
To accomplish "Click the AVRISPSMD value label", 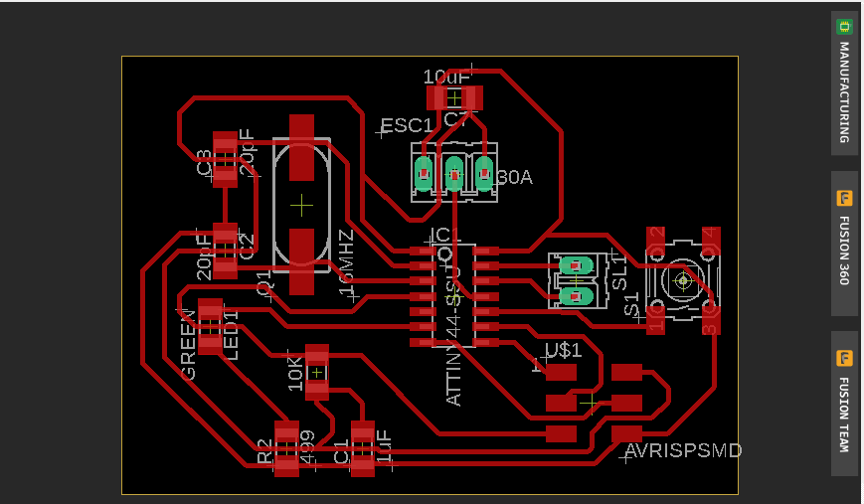I will pos(684,450).
